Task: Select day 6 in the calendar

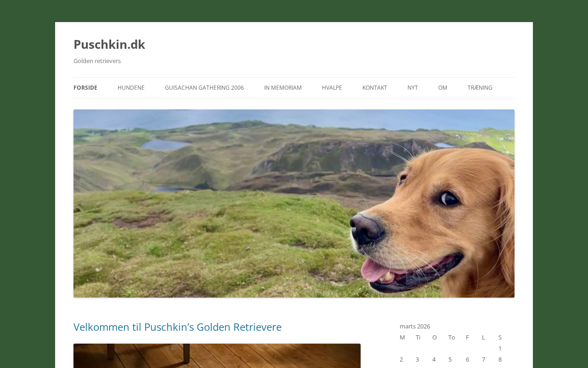Action: click(x=468, y=359)
